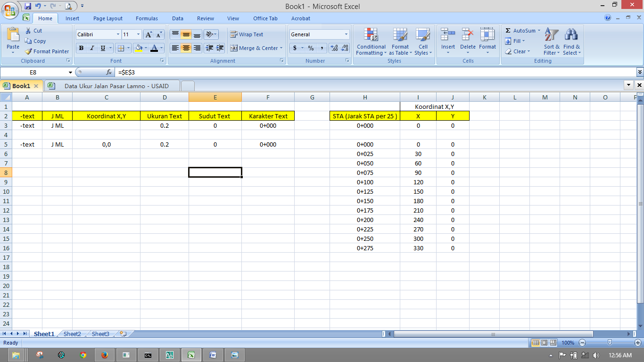Switch to the Page Layout tab

click(x=108, y=18)
